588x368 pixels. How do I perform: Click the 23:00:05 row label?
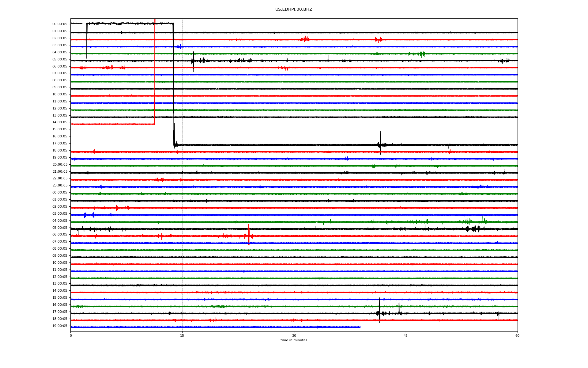(60, 186)
